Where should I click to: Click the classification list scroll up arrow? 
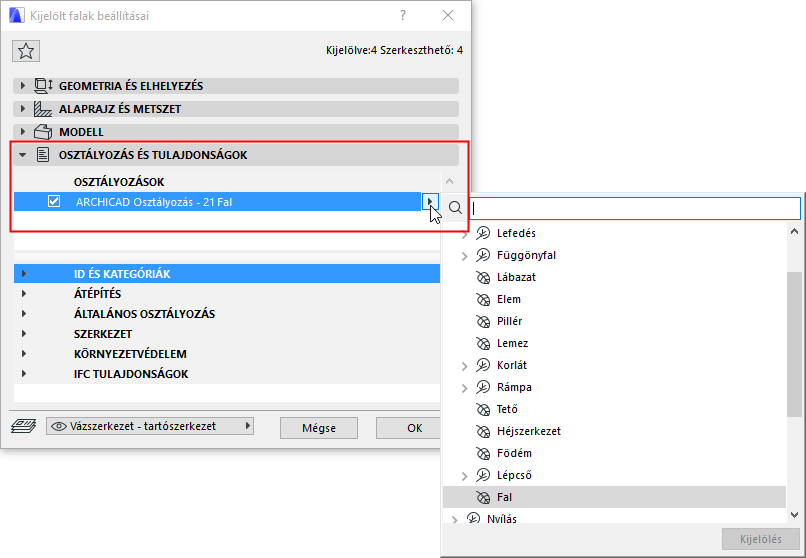(x=794, y=232)
